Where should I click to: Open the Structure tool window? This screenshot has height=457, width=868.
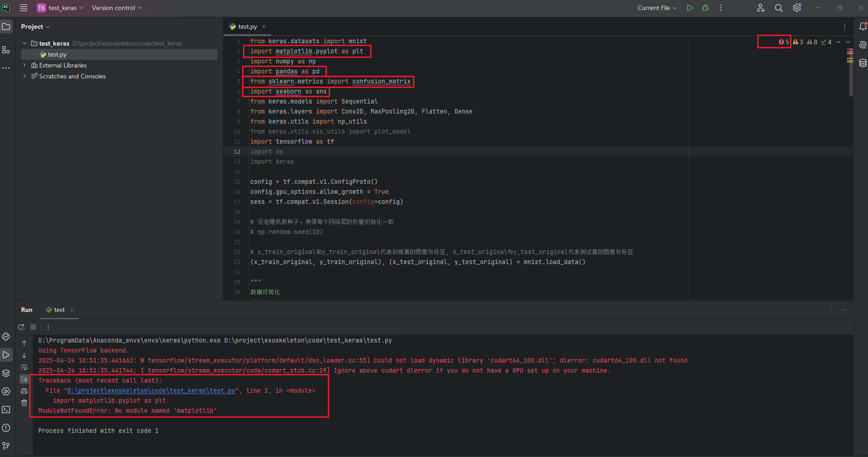coord(6,50)
